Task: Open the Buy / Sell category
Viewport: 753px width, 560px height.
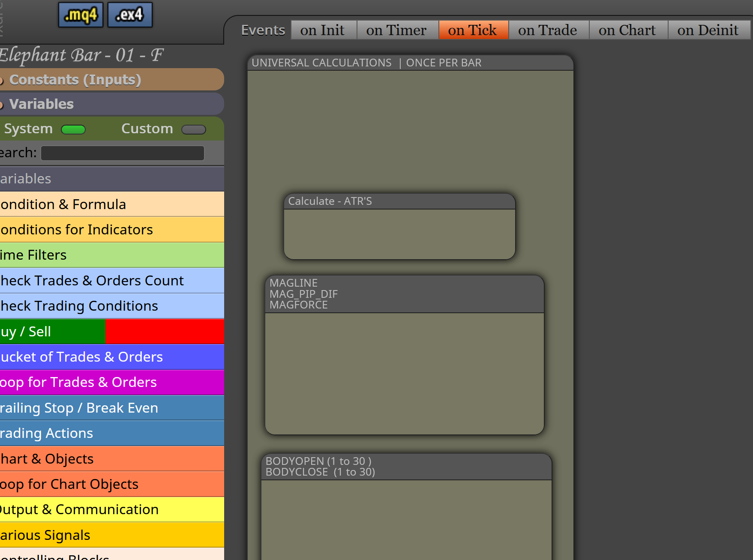Action: (112, 332)
